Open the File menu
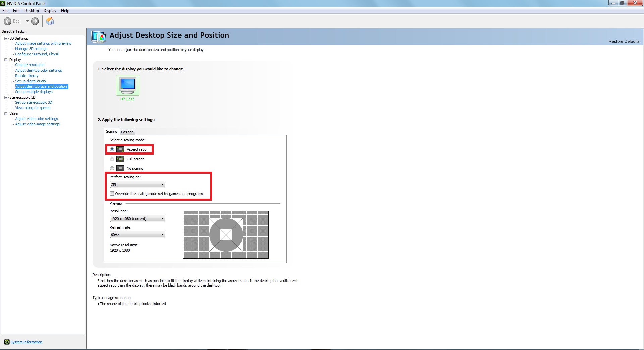This screenshot has height=350, width=644. click(5, 11)
